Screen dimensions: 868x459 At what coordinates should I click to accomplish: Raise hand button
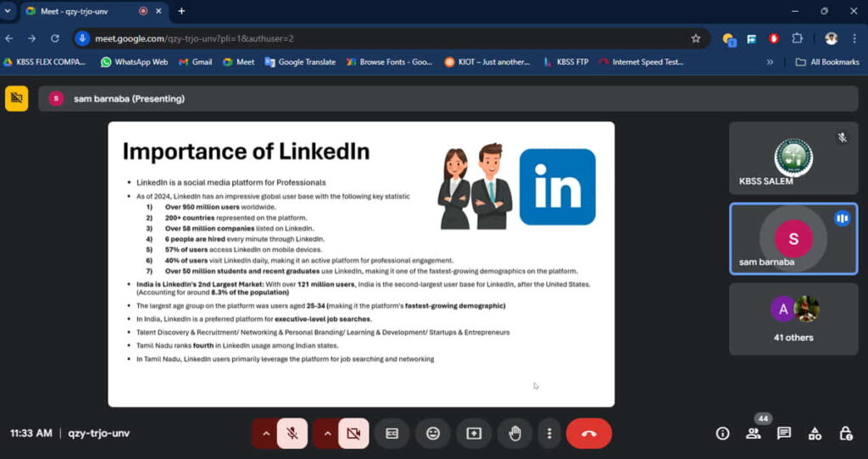[x=515, y=434]
